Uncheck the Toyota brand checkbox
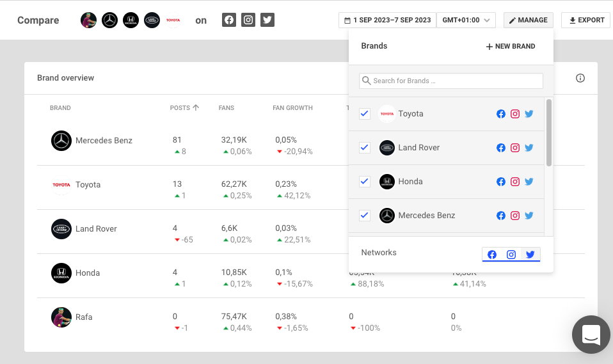613x364 pixels. [365, 114]
